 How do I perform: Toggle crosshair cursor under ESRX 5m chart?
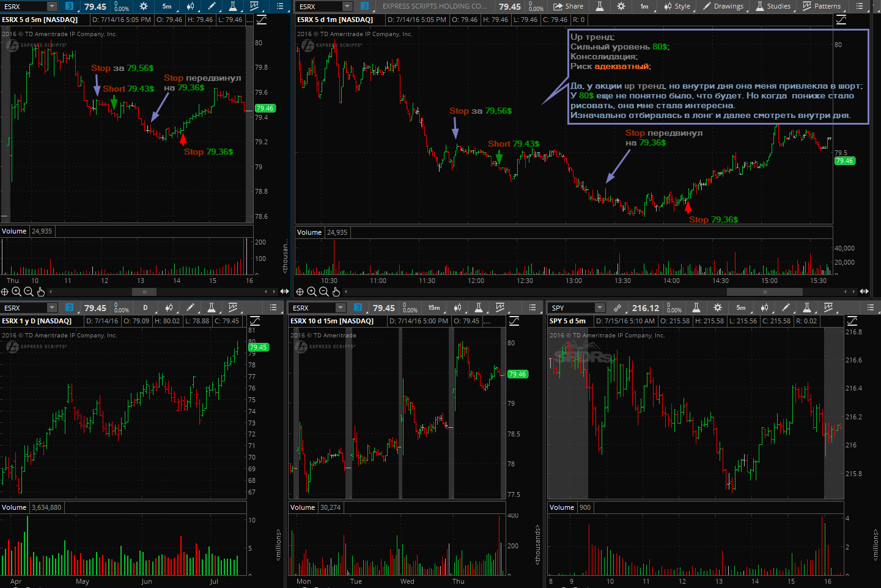tap(5, 292)
